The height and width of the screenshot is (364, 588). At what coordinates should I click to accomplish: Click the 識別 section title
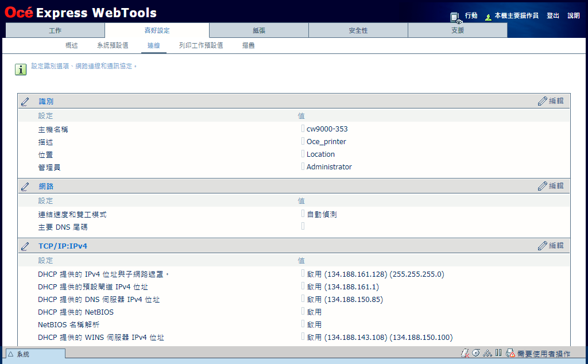(x=46, y=102)
